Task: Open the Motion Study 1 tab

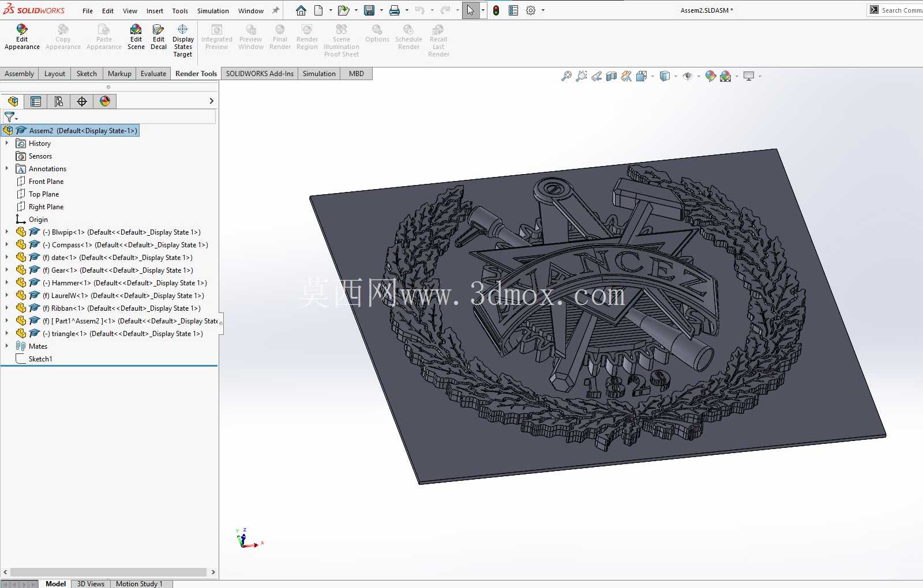Action: 139,583
